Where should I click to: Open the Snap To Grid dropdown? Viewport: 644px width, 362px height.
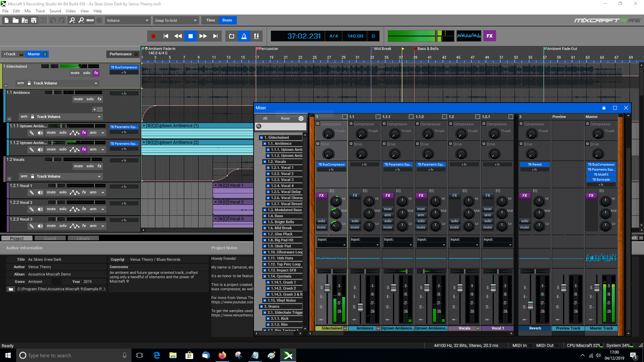coord(175,20)
